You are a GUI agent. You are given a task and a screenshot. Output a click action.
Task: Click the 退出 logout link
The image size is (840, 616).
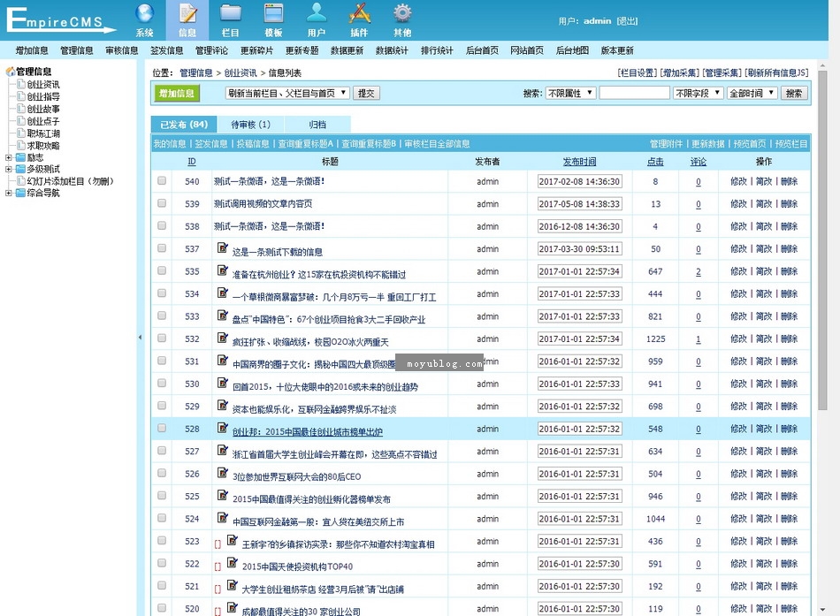[x=627, y=21]
